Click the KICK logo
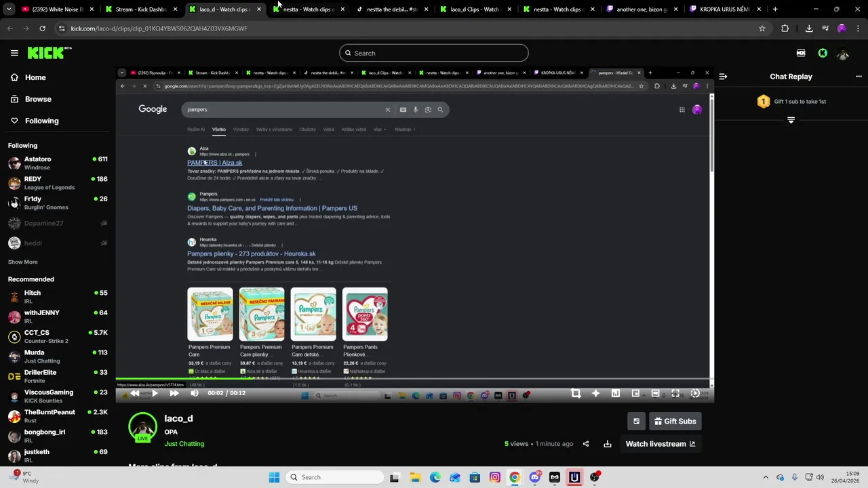Image resolution: width=868 pixels, height=488 pixels. 49,53
